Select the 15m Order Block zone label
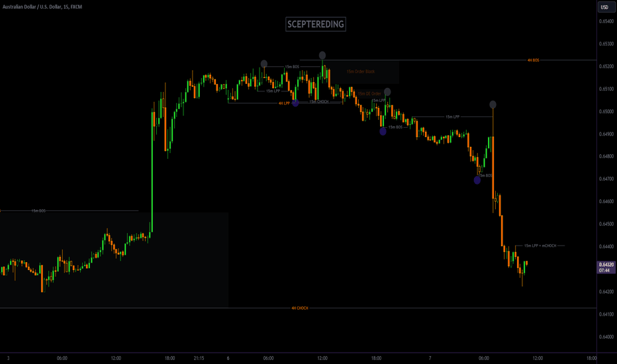This screenshot has height=364, width=617. (x=360, y=71)
